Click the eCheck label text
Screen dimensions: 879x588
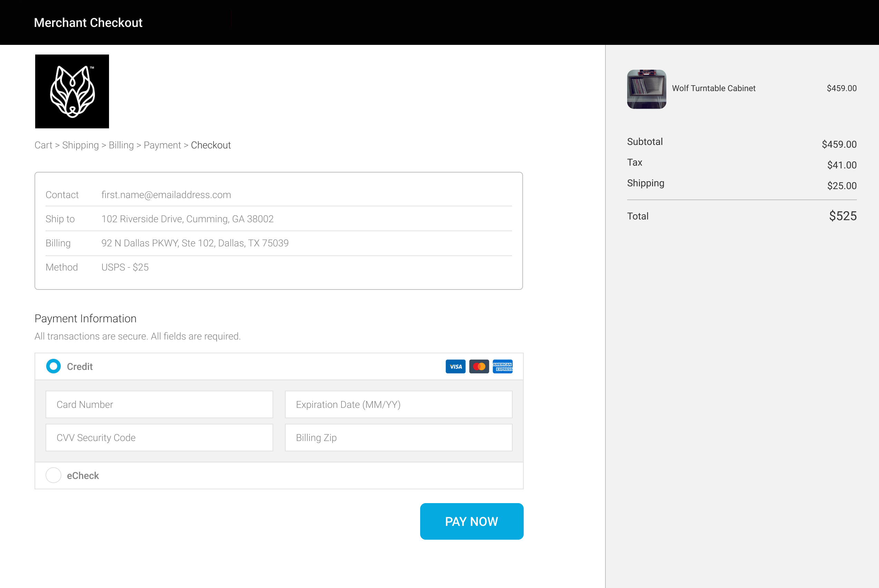pyautogui.click(x=83, y=476)
